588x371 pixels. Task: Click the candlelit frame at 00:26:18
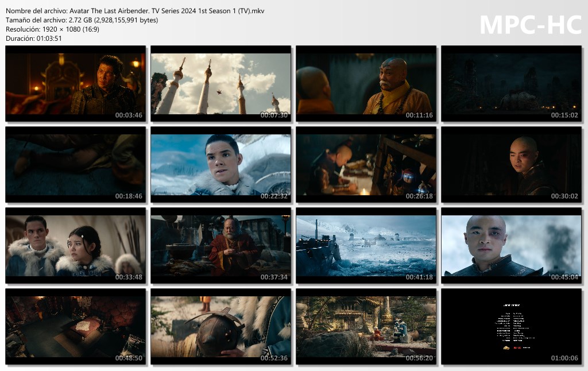coord(366,164)
